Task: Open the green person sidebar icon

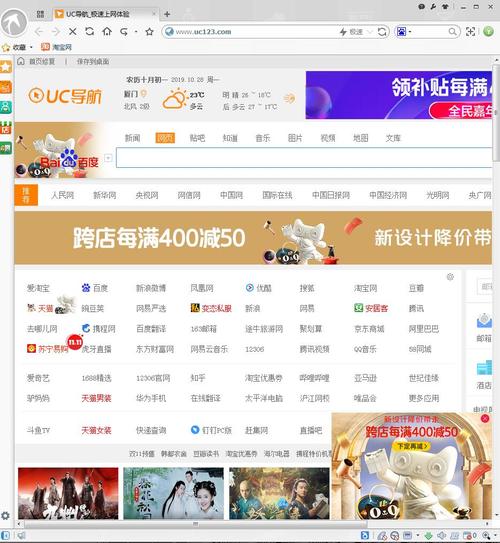Action: coord(6,107)
